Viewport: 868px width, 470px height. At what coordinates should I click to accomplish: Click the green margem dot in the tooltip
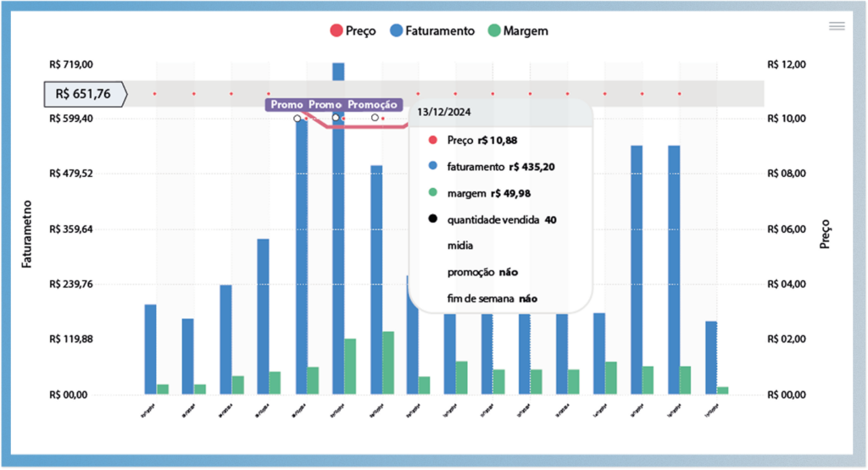[x=433, y=193]
